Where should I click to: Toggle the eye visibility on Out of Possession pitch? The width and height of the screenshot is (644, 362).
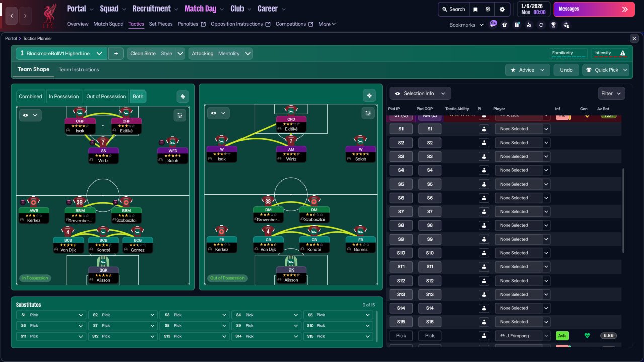pos(218,113)
